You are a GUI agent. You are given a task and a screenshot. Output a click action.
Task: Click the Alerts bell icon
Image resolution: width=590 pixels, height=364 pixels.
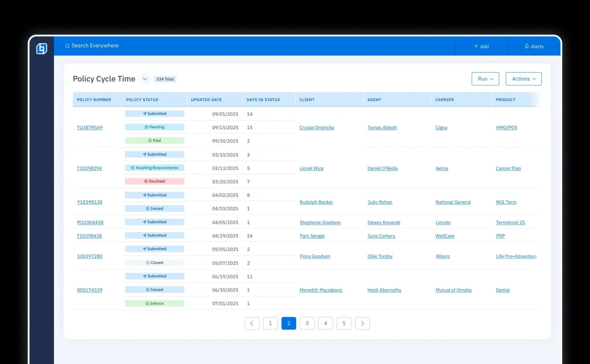[x=527, y=46]
